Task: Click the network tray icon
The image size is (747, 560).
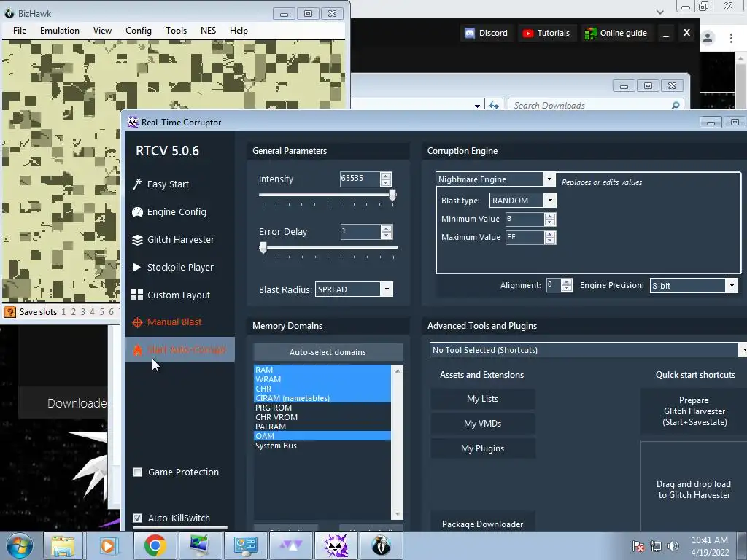Action: pyautogui.click(x=656, y=546)
